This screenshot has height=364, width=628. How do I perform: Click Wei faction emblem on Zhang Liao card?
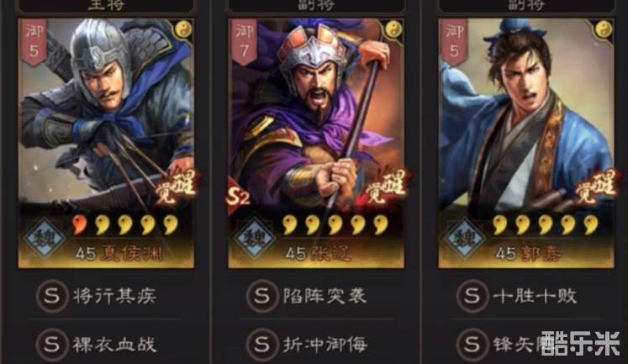(255, 237)
